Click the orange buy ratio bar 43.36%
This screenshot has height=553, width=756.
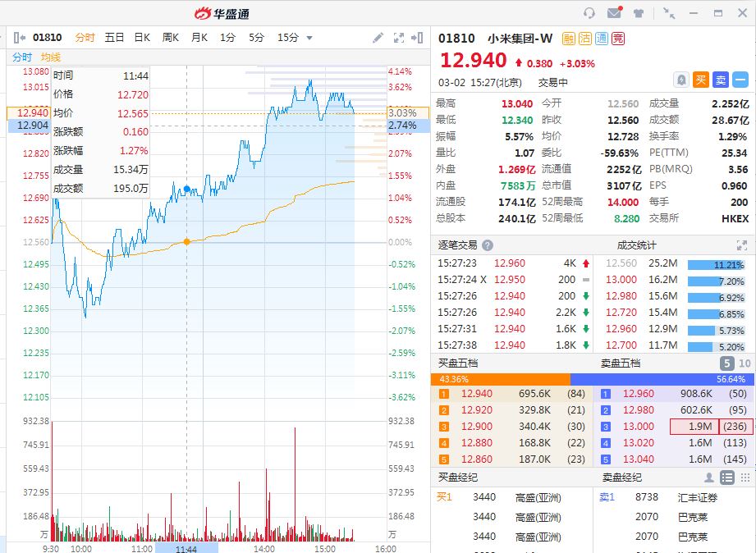(501, 379)
